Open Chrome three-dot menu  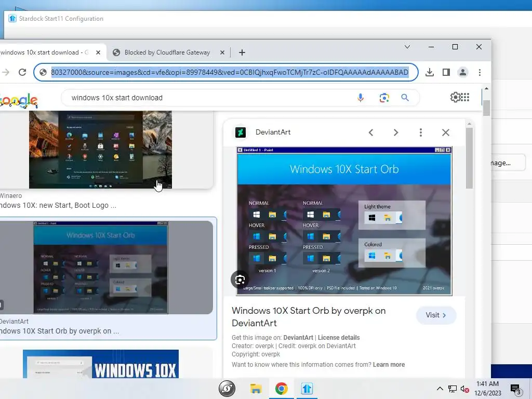coord(480,72)
